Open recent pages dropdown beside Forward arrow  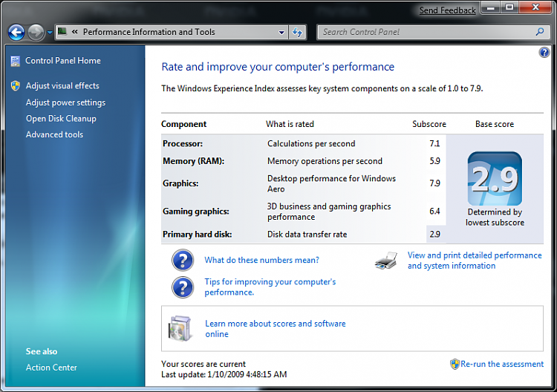click(x=50, y=33)
